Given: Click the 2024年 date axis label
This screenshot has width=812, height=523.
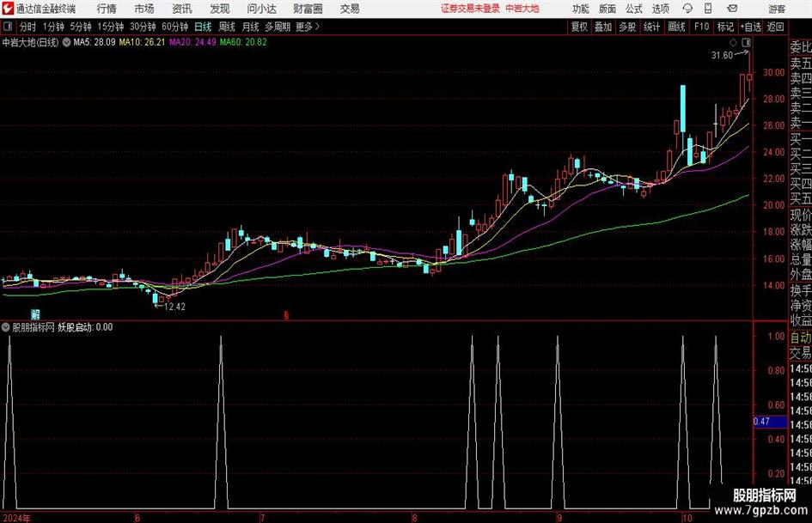Looking at the screenshot, I should pyautogui.click(x=16, y=518).
